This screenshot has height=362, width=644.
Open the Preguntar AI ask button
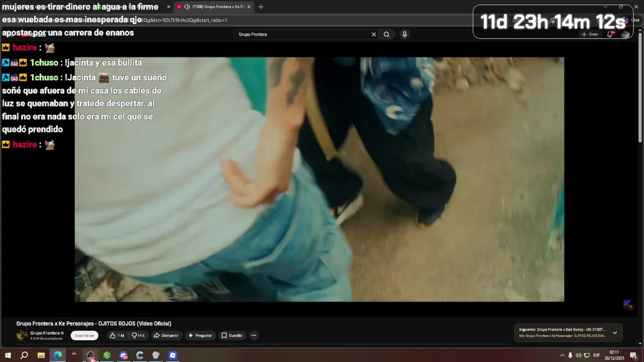pos(200,335)
